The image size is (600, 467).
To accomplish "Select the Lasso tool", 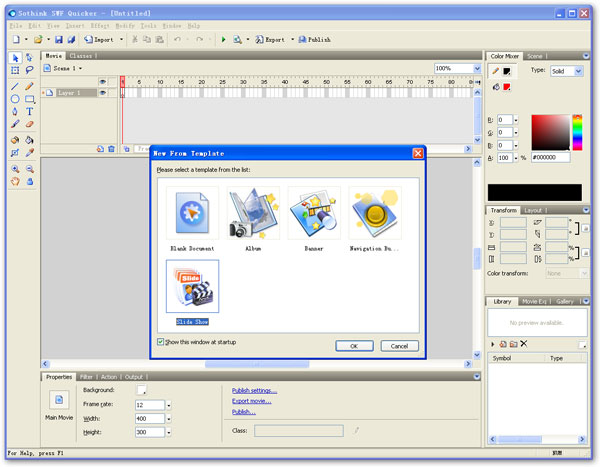I will [29, 70].
